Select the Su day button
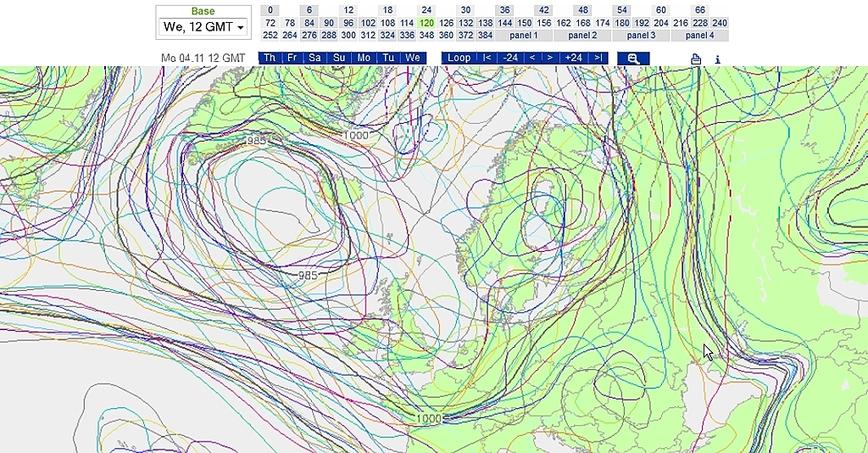Viewport: 868px width, 453px height. 339,58
